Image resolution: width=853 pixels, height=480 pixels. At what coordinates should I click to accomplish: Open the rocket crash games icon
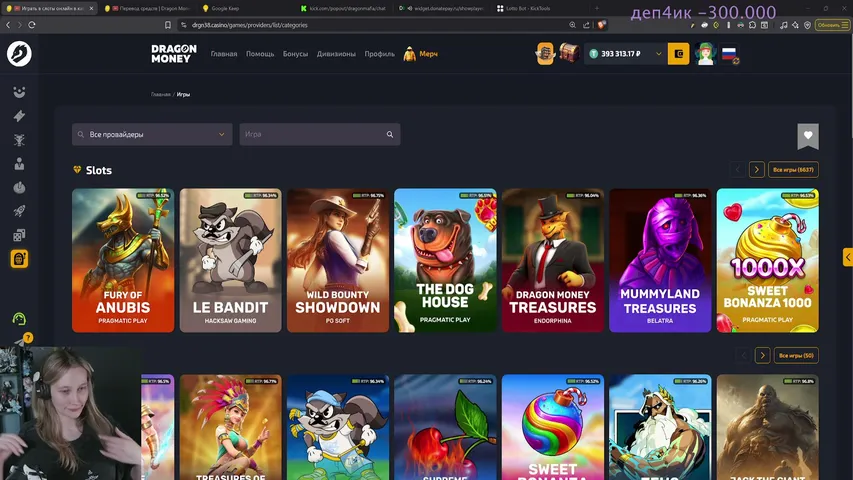[x=19, y=211]
